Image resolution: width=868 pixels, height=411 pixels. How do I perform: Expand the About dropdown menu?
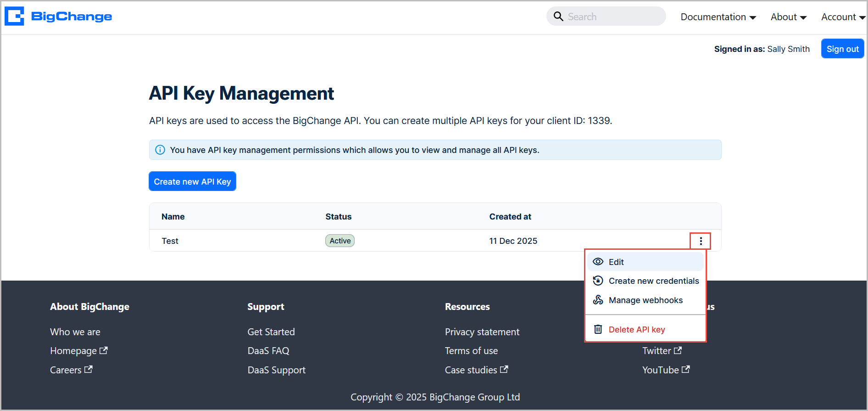[x=788, y=17]
